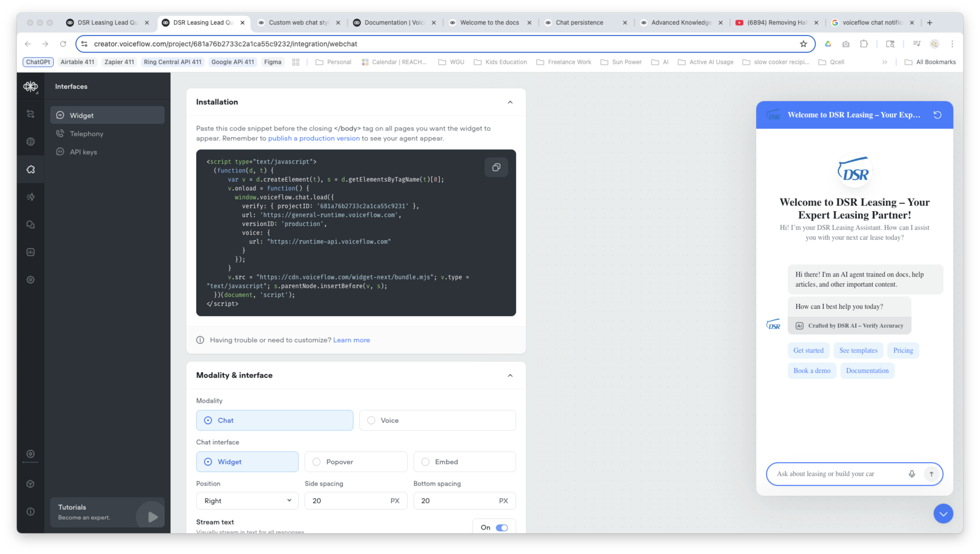Expand hidden bookmarks chevron
Screen dimensions: 980x554
tap(885, 62)
